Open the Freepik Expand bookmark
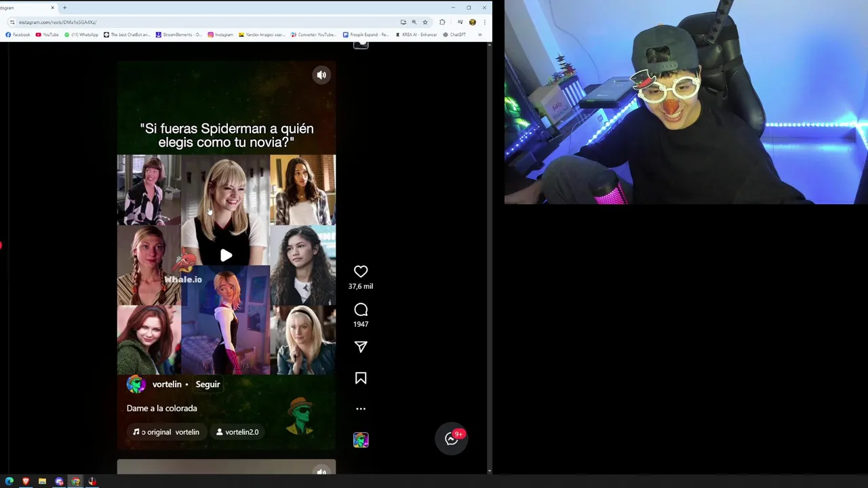The image size is (868, 488). pos(366,35)
